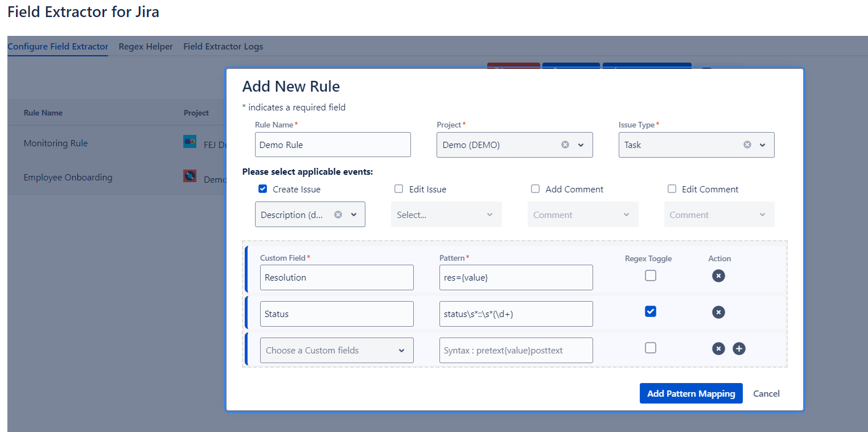The image size is (868, 432).
Task: Clear the Issue Type Task selection
Action: click(x=747, y=145)
